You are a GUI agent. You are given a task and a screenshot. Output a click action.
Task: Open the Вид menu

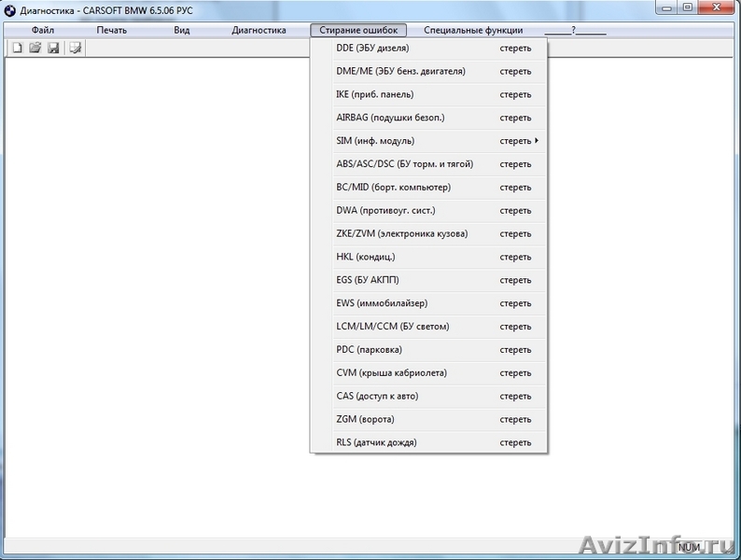pos(181,30)
